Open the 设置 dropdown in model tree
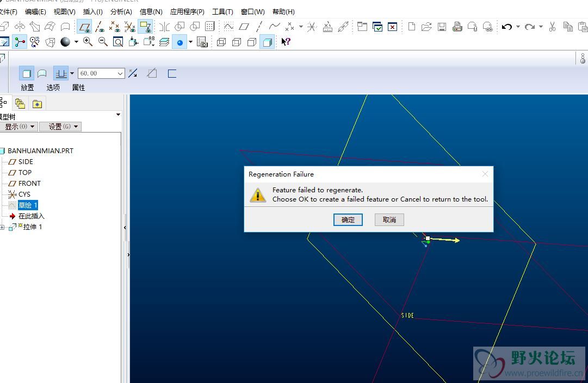Screen dimensions: 588x383 click(x=60, y=127)
